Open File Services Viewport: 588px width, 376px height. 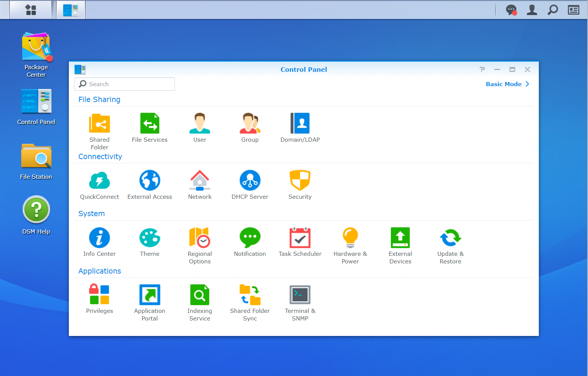(150, 123)
